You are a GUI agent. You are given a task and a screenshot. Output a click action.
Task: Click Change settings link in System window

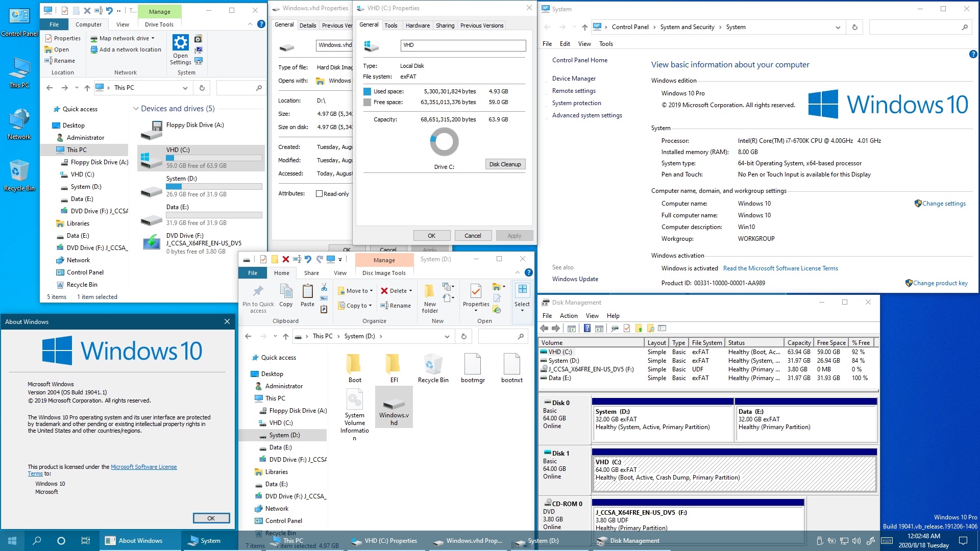click(x=944, y=204)
